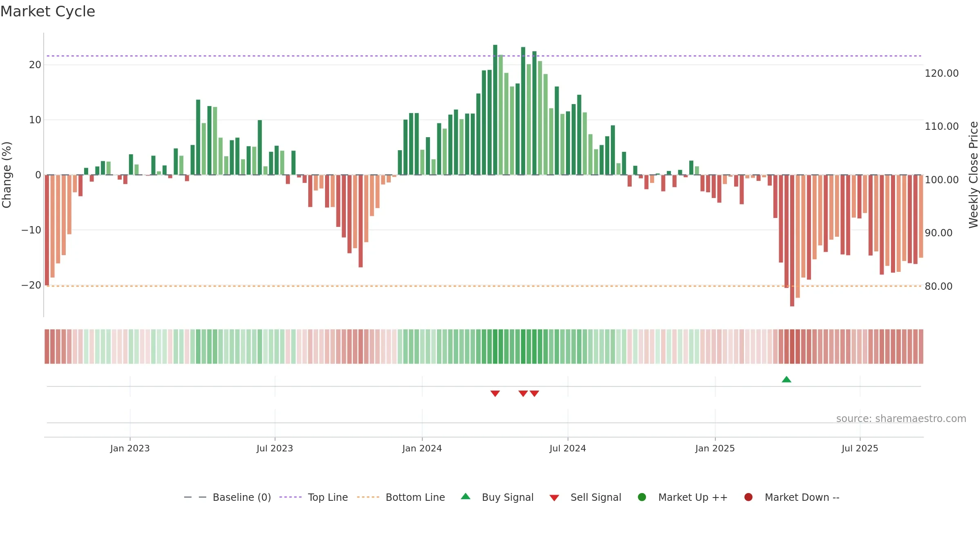Screen dimensions: 980x551
Task: Click the gray dashed baseline legend swatch
Action: tap(195, 497)
